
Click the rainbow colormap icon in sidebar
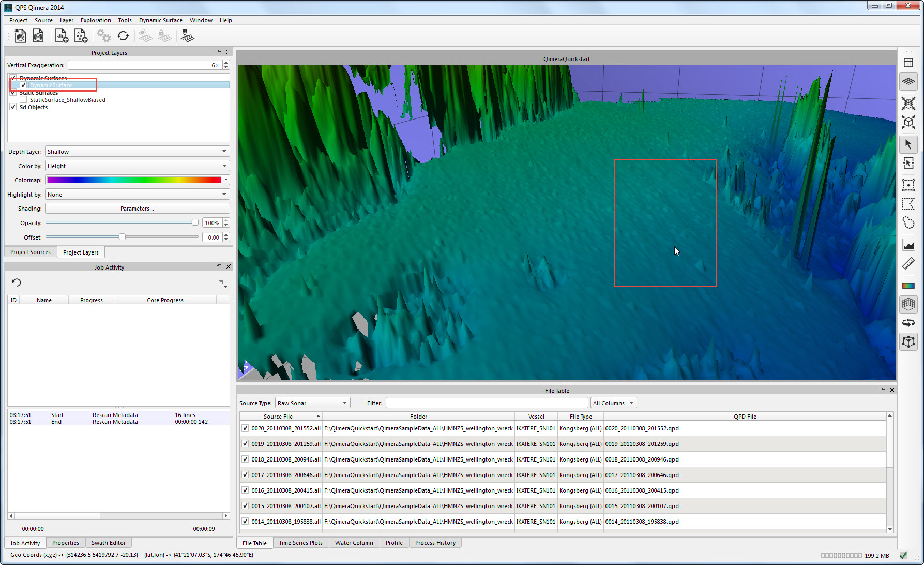click(x=908, y=285)
